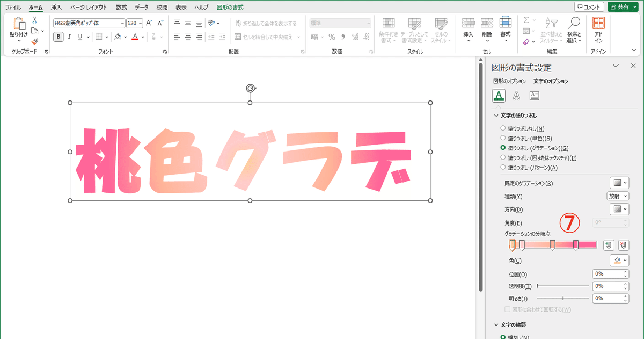Open the 色 color picker dropdown
The width and height of the screenshot is (644, 339).
[x=619, y=261]
